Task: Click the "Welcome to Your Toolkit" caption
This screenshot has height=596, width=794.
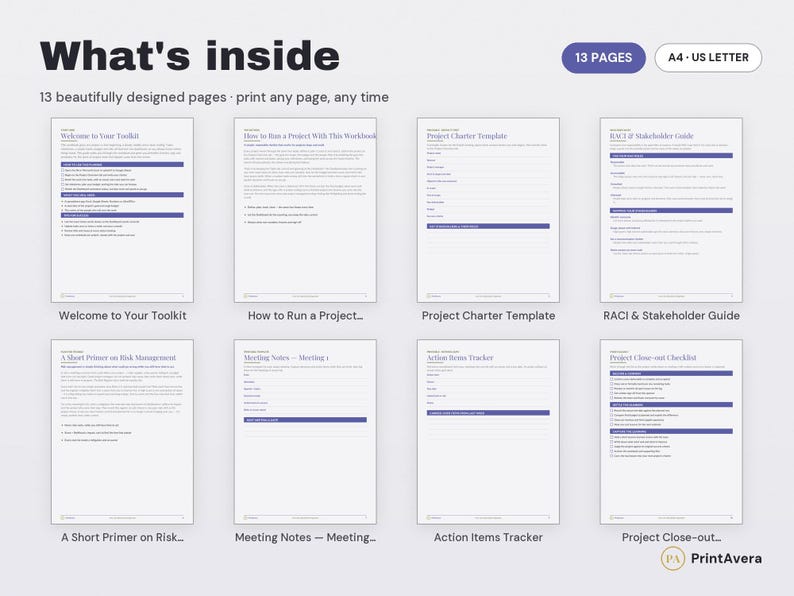Action: click(123, 316)
